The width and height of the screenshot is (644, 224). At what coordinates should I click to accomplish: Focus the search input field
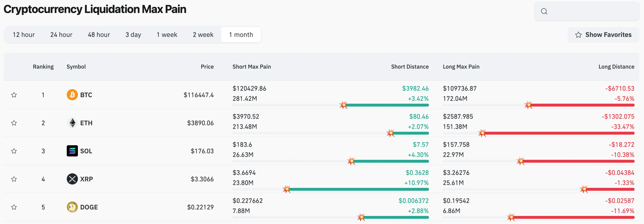click(592, 11)
